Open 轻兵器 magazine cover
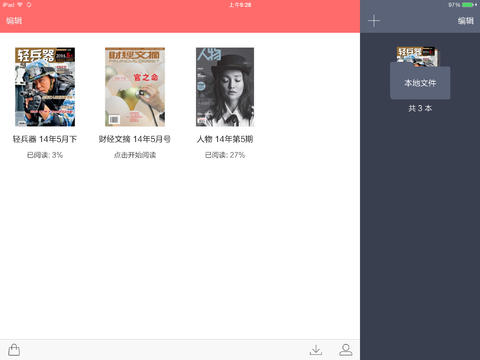Screen dimensions: 480x360 45,87
